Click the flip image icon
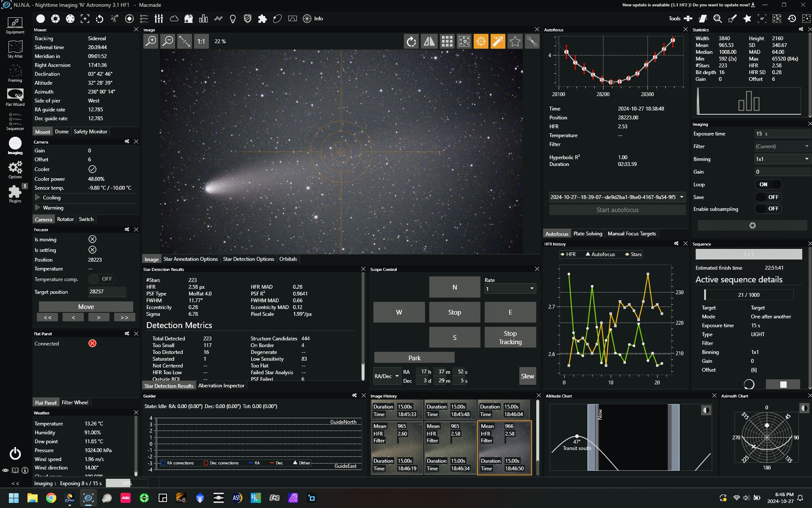The height and width of the screenshot is (508, 812). [x=429, y=41]
